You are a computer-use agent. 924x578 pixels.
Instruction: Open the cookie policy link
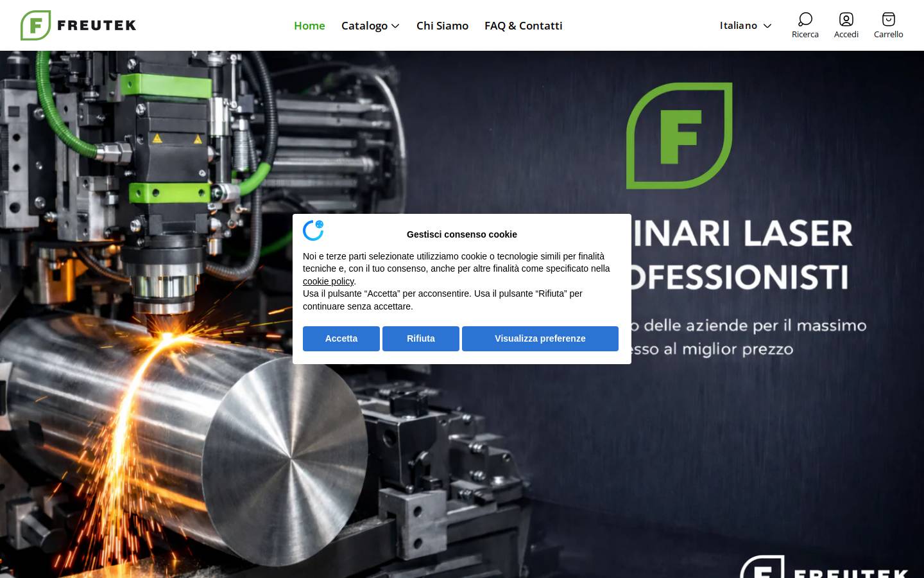coord(328,281)
